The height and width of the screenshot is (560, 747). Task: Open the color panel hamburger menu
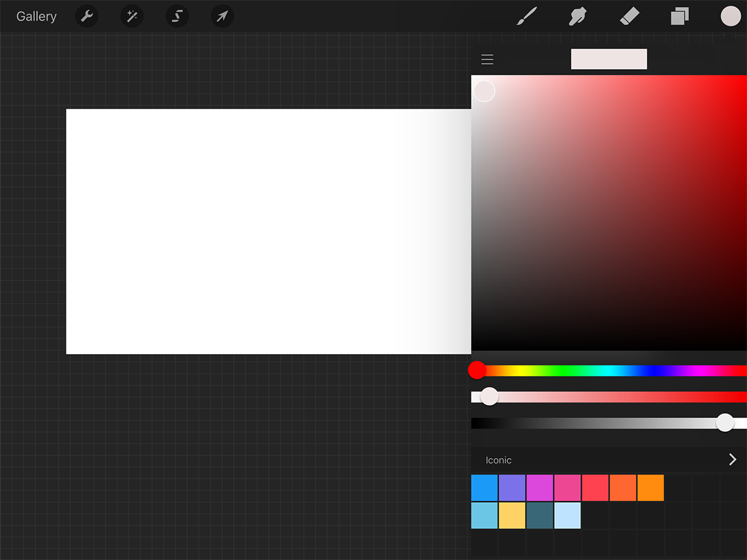(x=487, y=60)
